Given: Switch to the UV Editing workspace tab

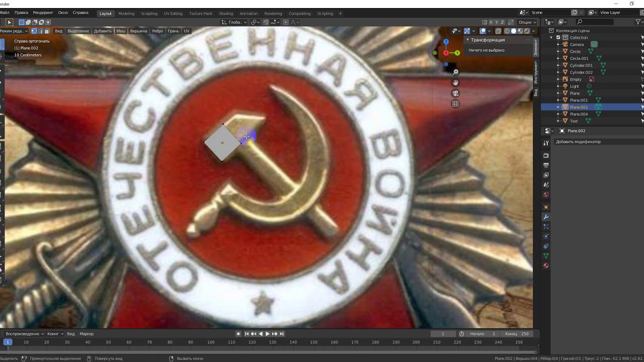Looking at the screenshot, I should 173,14.
